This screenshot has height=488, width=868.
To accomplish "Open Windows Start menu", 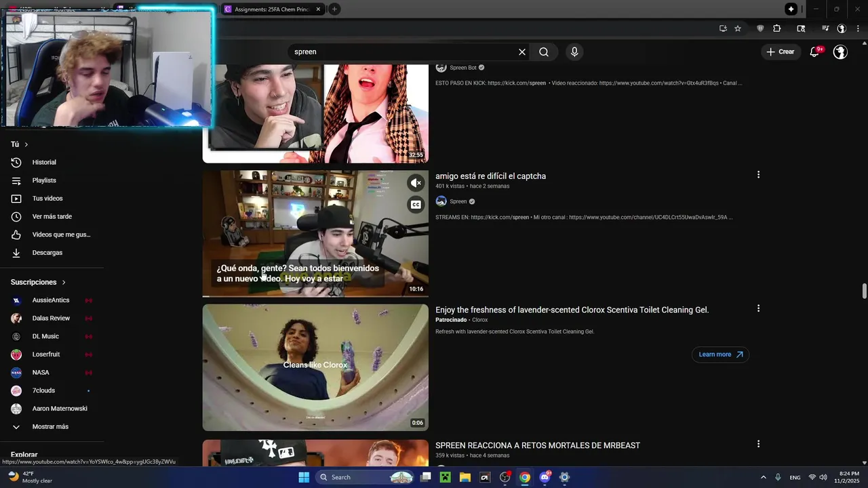I will tap(304, 477).
